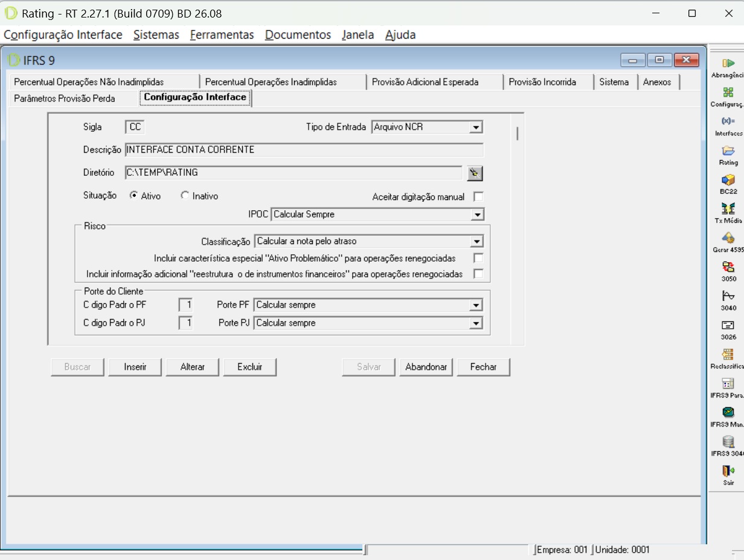Click the directory browse icon button
This screenshot has height=560, width=744.
point(475,173)
